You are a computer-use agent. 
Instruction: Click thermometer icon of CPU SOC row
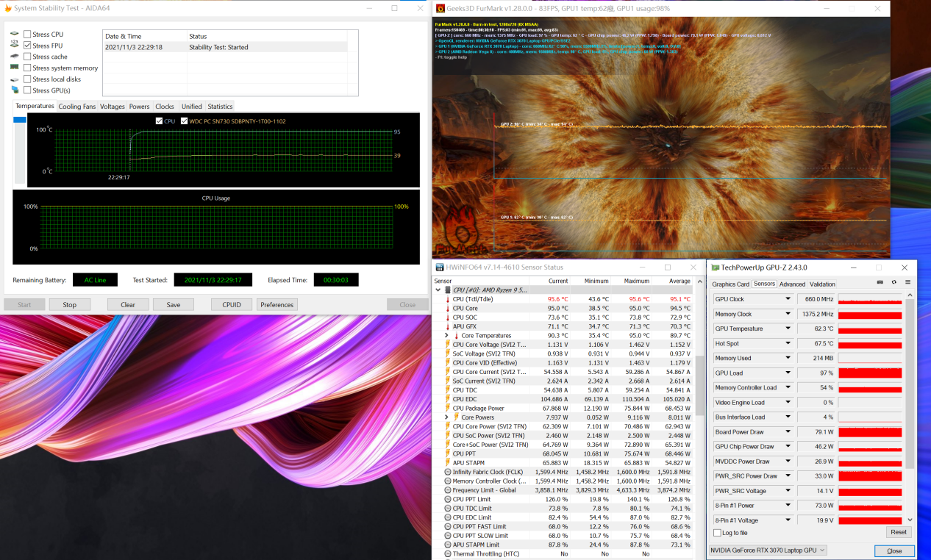[x=447, y=317]
